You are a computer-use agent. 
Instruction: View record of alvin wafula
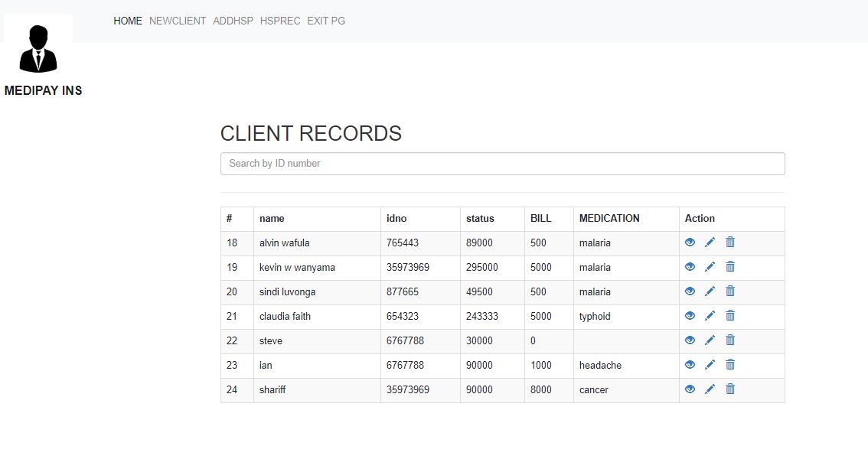click(690, 243)
